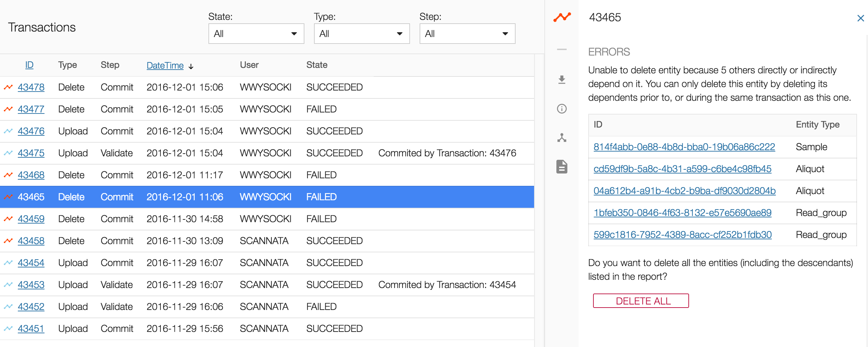Open Read_group entity 599c1816 link
Screen dimensions: 868x347
pyautogui.click(x=682, y=235)
